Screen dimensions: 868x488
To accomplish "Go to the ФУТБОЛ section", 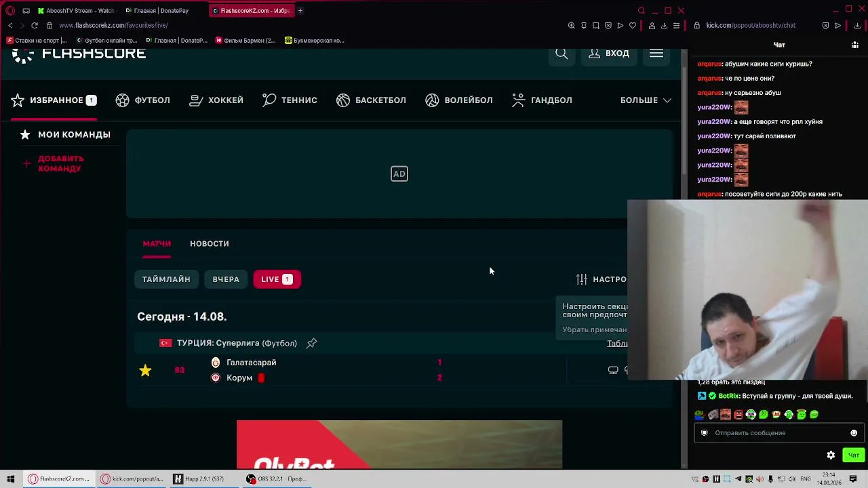I will [x=142, y=100].
